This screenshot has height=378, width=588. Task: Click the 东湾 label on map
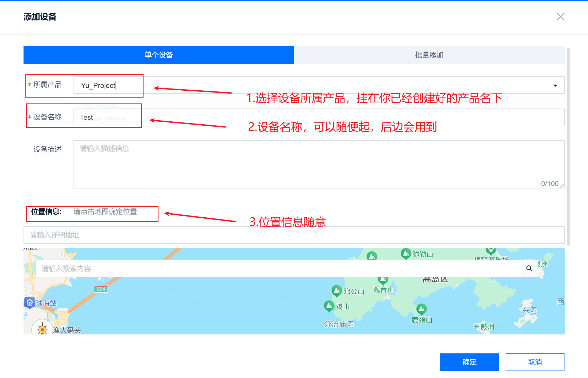pos(529,310)
